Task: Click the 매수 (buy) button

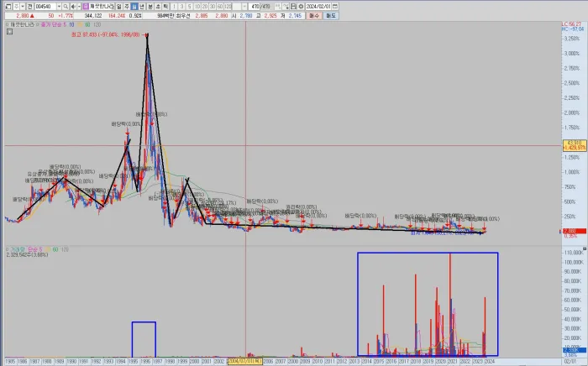Action: (x=314, y=16)
